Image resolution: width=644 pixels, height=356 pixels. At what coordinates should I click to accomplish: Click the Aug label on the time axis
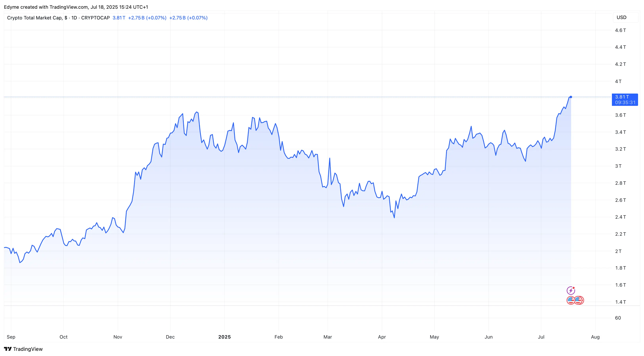click(595, 337)
